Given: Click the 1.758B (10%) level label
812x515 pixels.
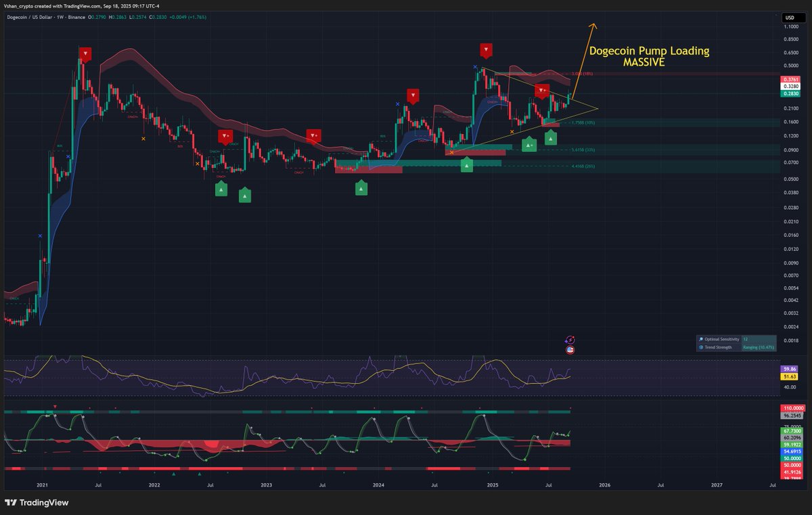Looking at the screenshot, I should tap(583, 122).
